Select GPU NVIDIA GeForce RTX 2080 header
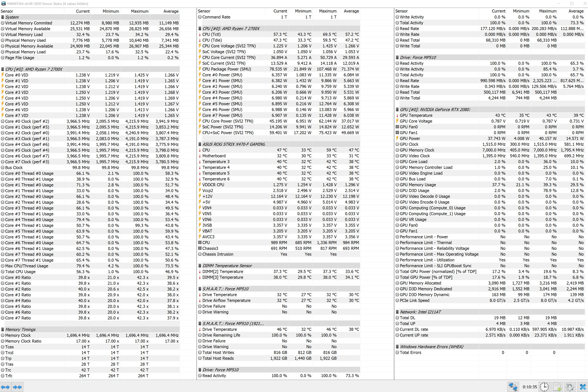588x392 pixels. 435,109
